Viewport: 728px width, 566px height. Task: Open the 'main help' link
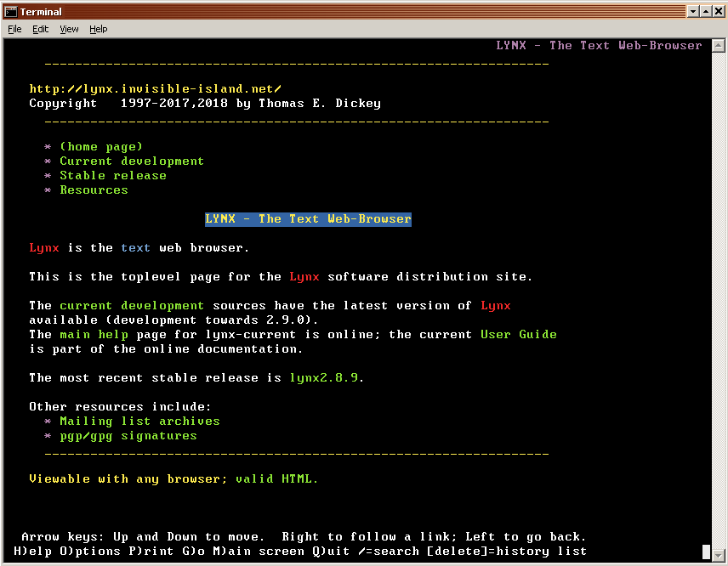pyautogui.click(x=94, y=335)
